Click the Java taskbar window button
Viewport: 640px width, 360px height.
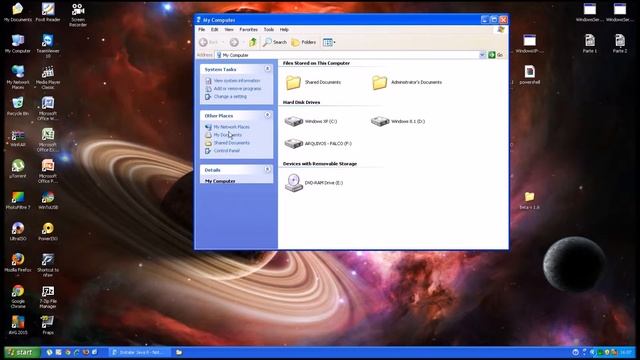(139, 352)
